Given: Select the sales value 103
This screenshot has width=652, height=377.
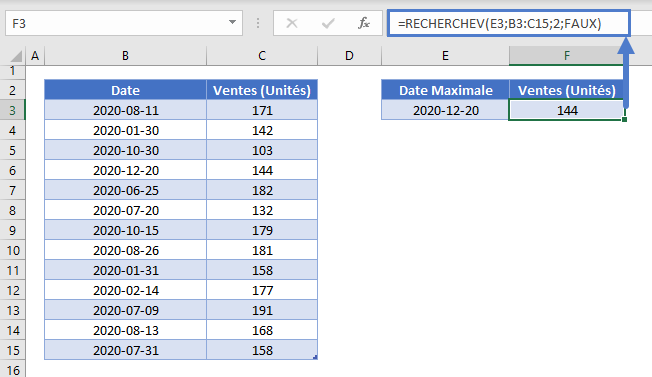Looking at the screenshot, I should click(x=262, y=150).
